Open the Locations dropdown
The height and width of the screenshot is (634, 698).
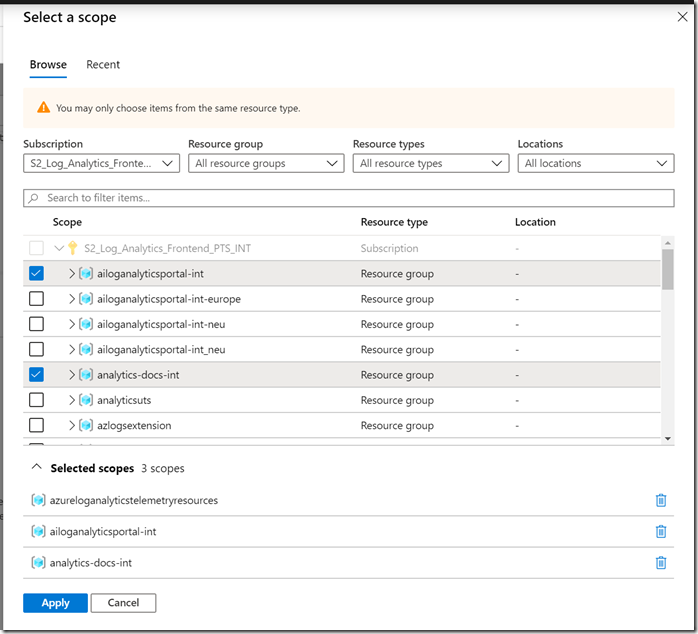pos(596,163)
